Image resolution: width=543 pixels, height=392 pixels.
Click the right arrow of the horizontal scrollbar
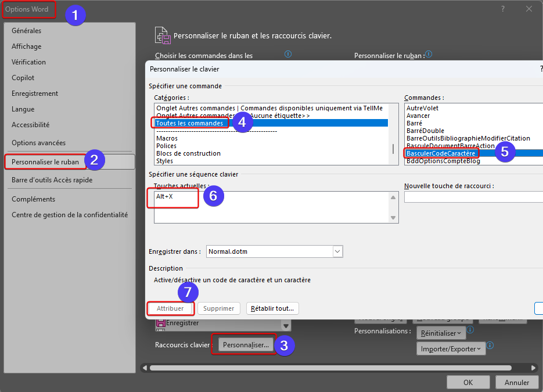click(x=533, y=368)
